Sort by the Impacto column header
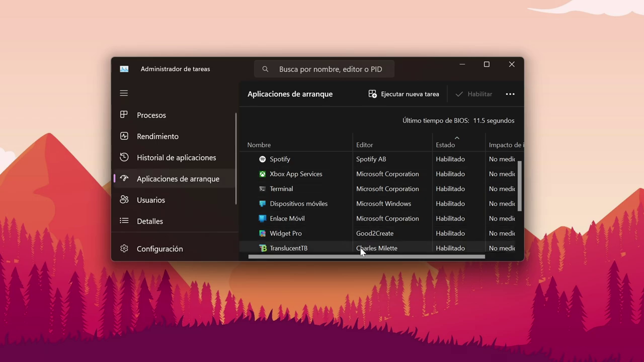Screen dimensions: 644x362 [x=505, y=145]
